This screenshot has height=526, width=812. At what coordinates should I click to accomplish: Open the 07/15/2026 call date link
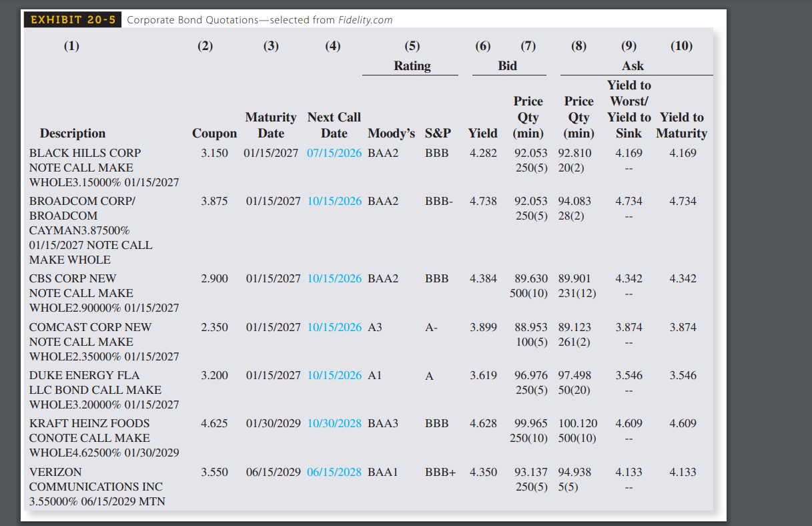click(x=334, y=153)
